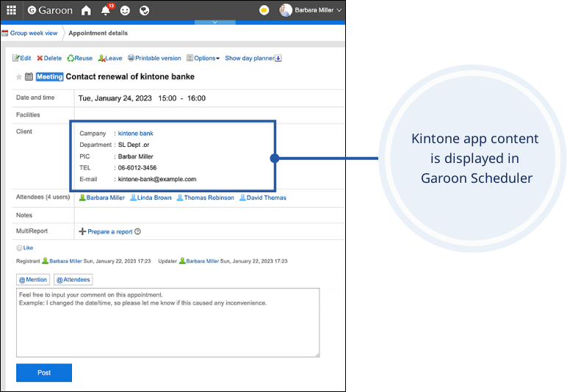Open Registrant Barbara Miller's profile
Viewport: 567px width, 392px height.
[x=65, y=261]
